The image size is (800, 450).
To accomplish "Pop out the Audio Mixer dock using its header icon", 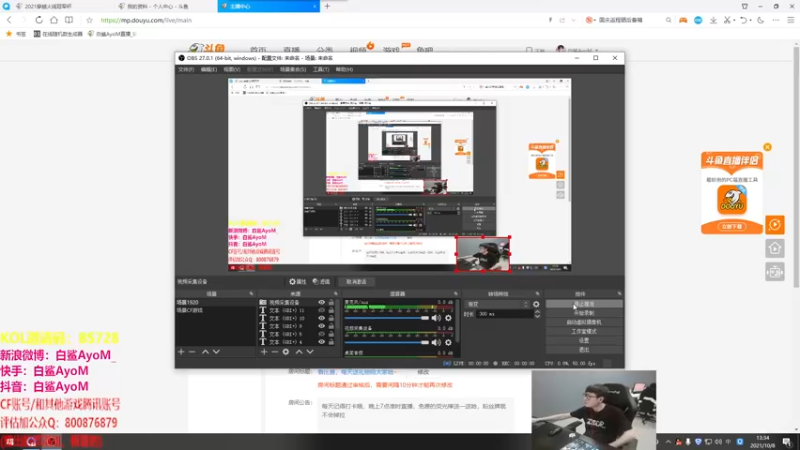I will [456, 294].
